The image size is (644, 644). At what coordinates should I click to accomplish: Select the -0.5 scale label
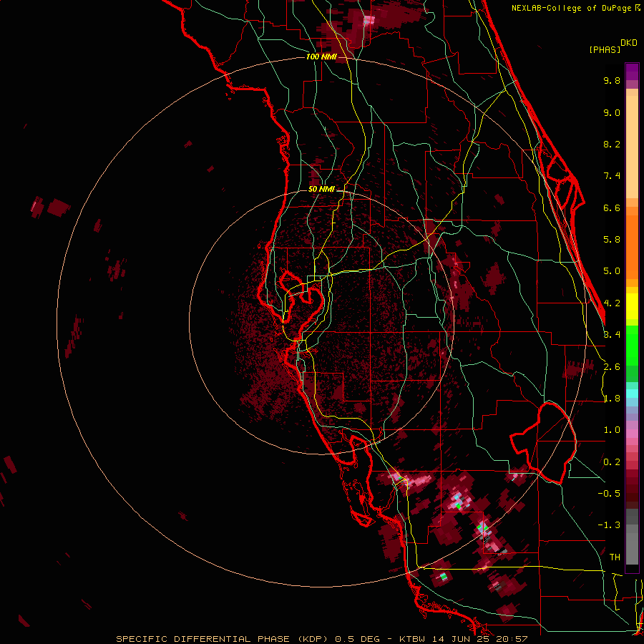coord(609,494)
